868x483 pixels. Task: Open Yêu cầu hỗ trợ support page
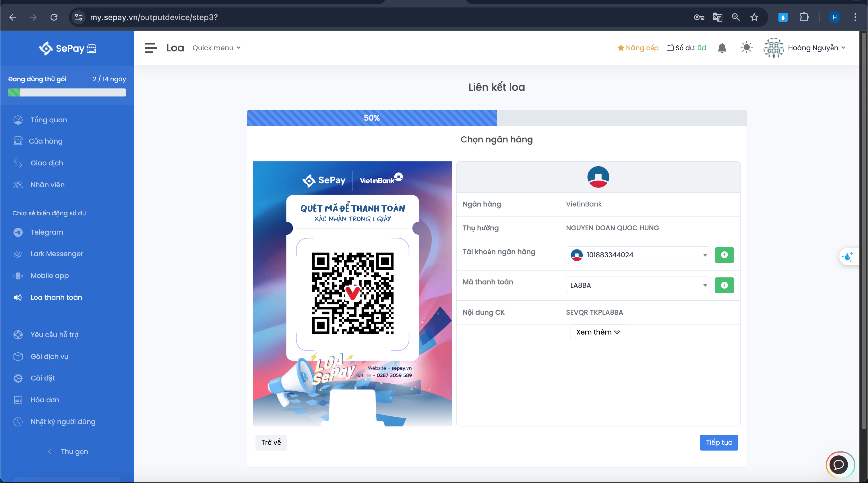pos(54,335)
